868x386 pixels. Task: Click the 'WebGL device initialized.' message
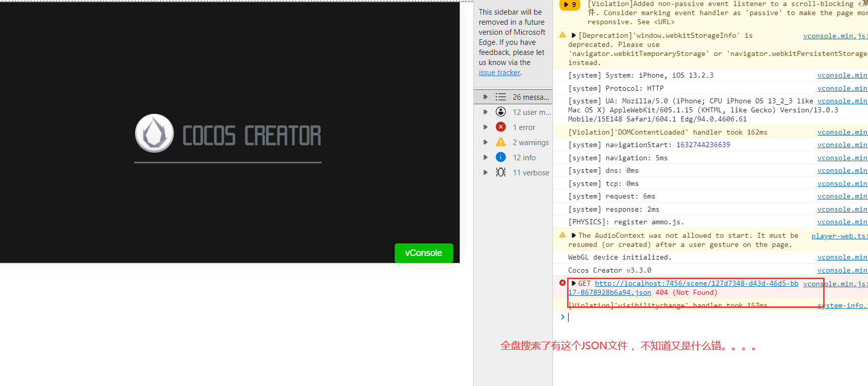tap(619, 257)
